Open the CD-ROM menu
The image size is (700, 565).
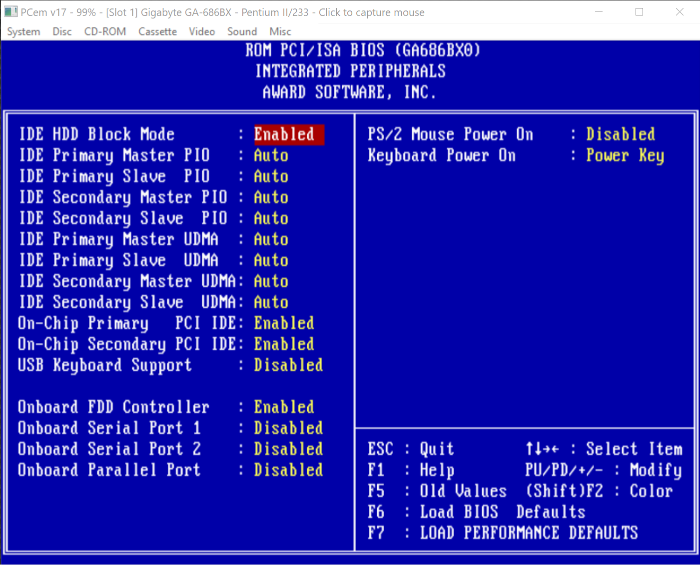pyautogui.click(x=105, y=32)
